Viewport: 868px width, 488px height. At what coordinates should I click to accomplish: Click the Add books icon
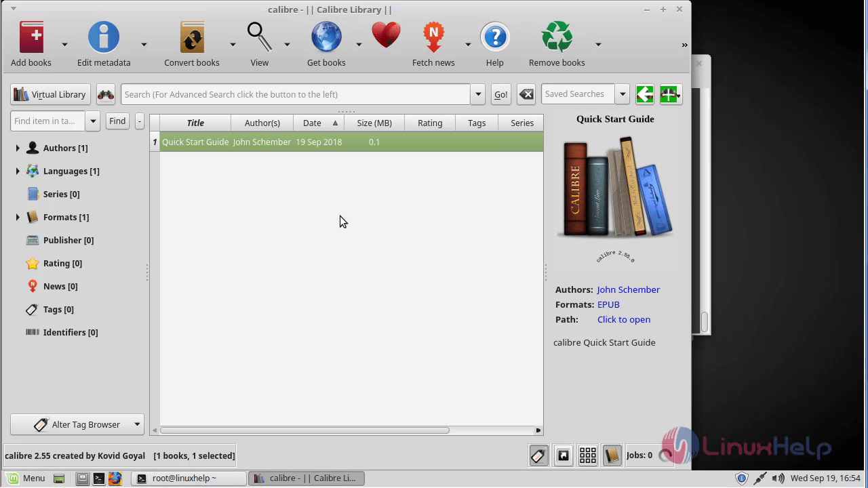[x=31, y=37]
